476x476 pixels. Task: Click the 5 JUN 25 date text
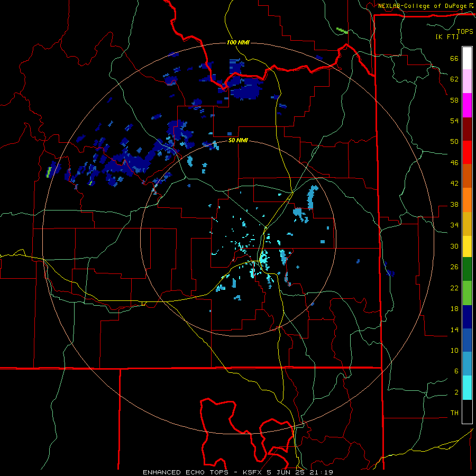[x=286, y=472]
